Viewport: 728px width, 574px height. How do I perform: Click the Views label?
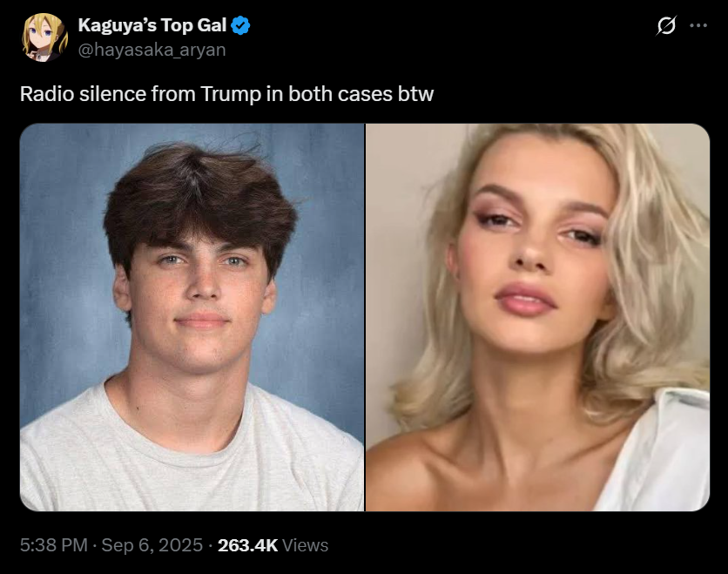305,545
